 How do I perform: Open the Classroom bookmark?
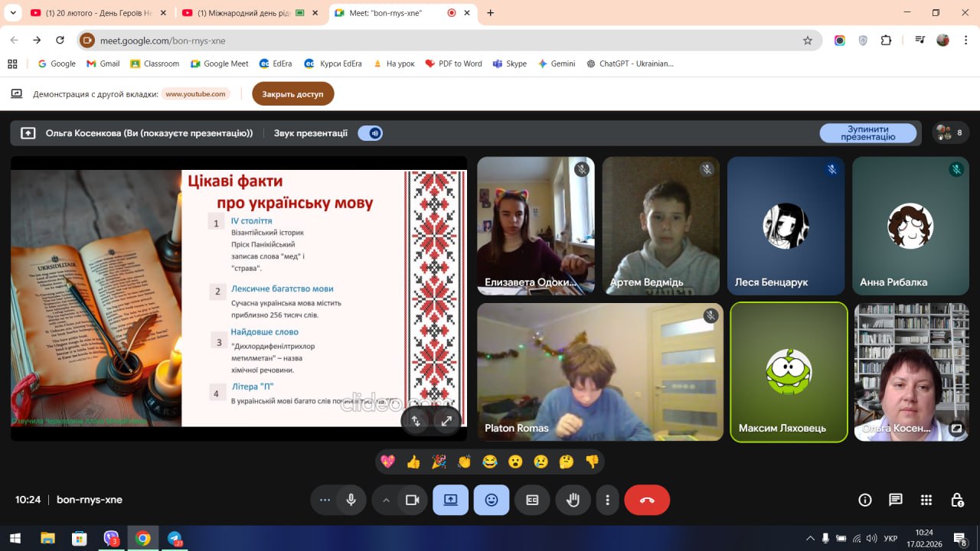[x=155, y=64]
